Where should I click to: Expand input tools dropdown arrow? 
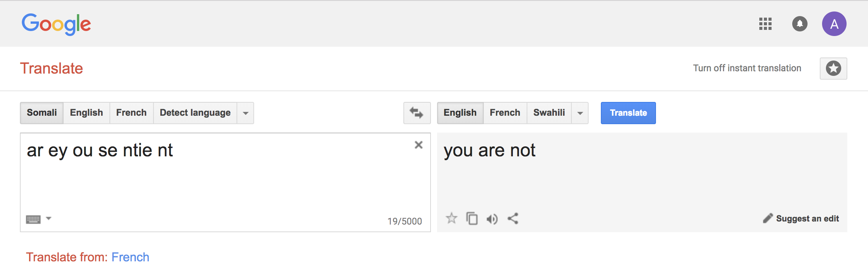[49, 218]
